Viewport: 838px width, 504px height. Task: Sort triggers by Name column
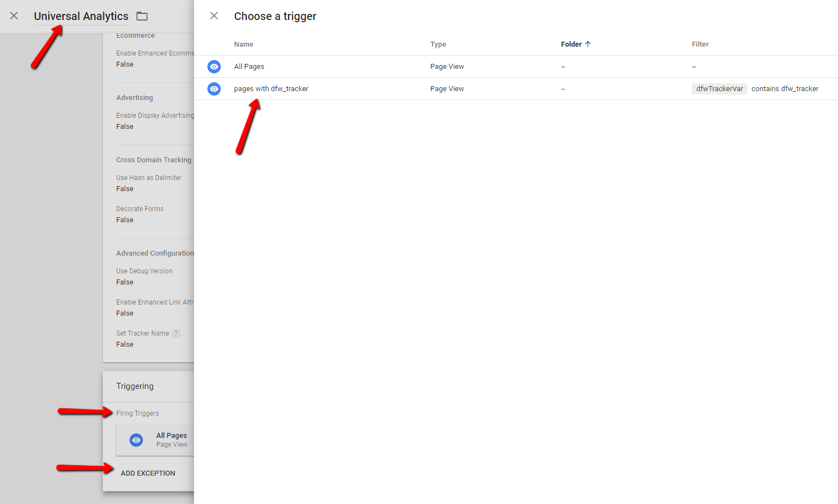244,44
